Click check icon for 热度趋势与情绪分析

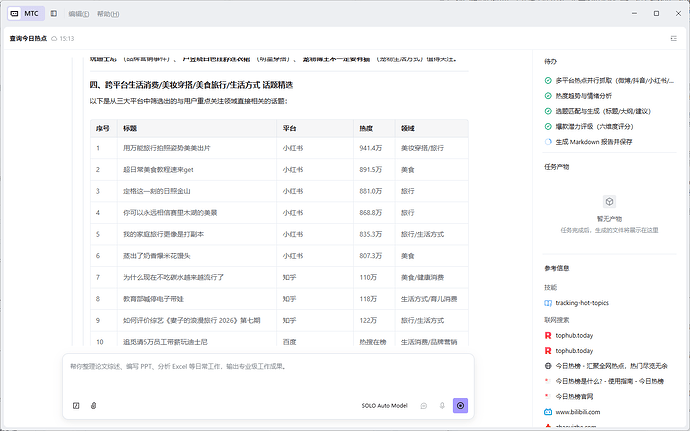pyautogui.click(x=548, y=96)
